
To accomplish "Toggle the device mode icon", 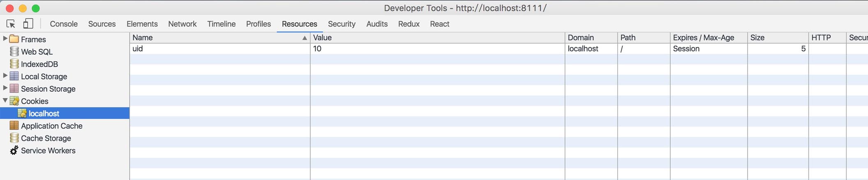I will [28, 24].
